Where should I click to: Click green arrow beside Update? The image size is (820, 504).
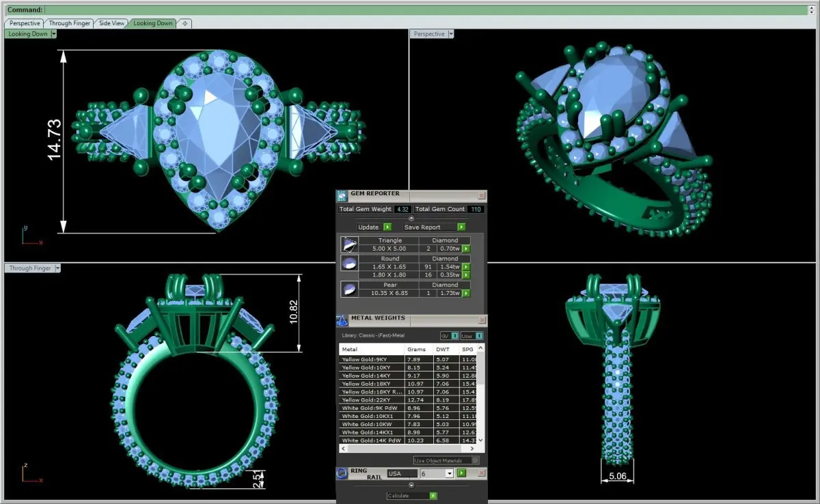387,227
